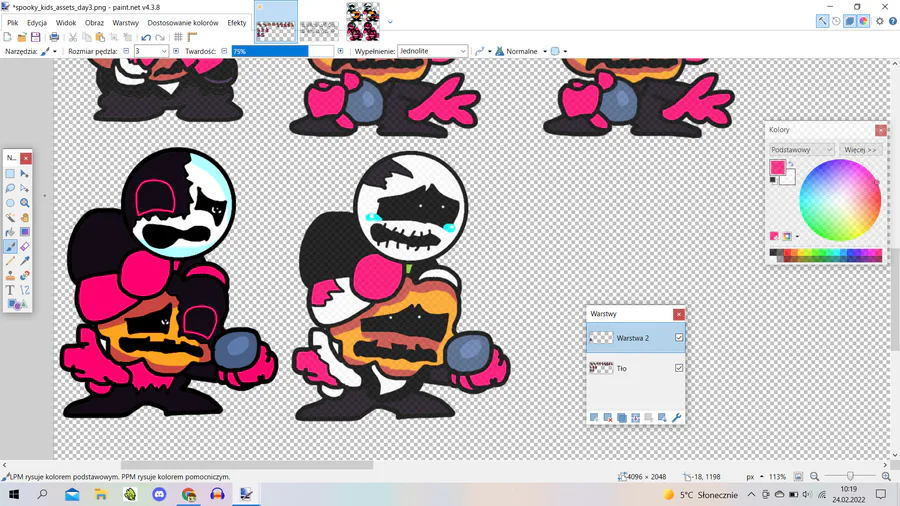The width and height of the screenshot is (900, 506).
Task: Open the Obraz menu
Action: pyautogui.click(x=94, y=22)
